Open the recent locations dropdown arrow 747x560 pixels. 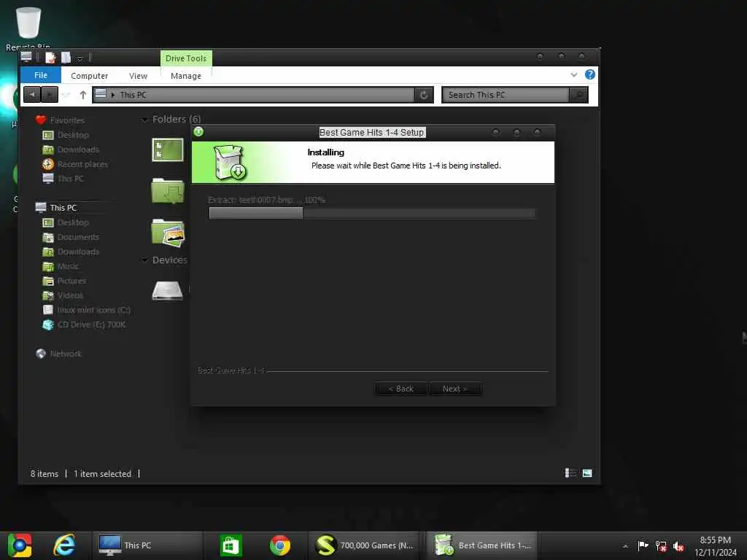click(x=66, y=96)
